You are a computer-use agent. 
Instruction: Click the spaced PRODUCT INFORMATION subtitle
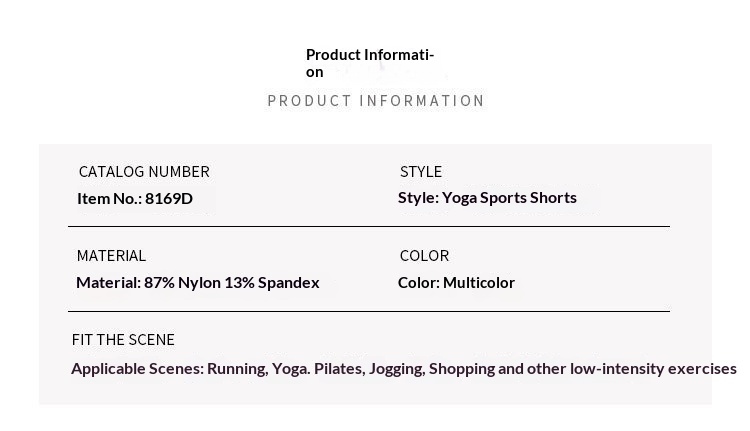pyautogui.click(x=376, y=101)
